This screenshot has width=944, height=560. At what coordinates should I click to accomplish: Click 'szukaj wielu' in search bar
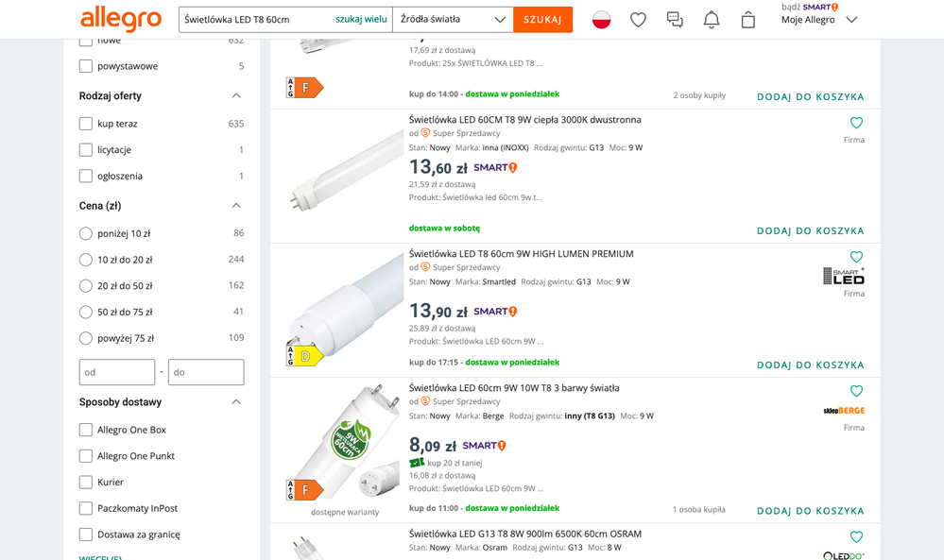[361, 20]
